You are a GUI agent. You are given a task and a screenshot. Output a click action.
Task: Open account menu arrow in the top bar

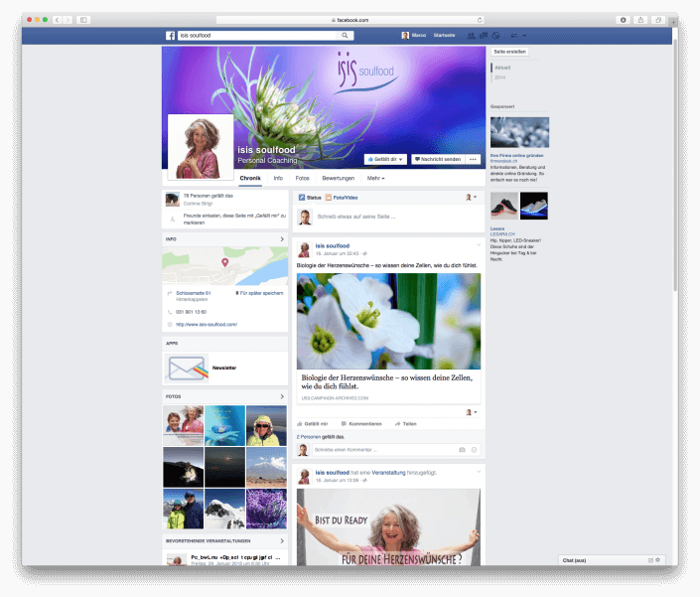[x=524, y=36]
